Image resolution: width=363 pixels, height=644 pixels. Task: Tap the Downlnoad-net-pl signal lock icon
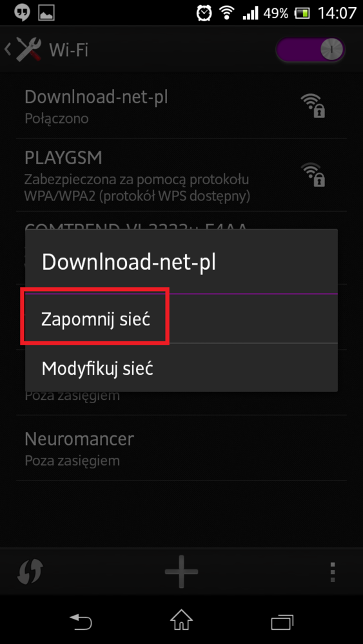(313, 106)
